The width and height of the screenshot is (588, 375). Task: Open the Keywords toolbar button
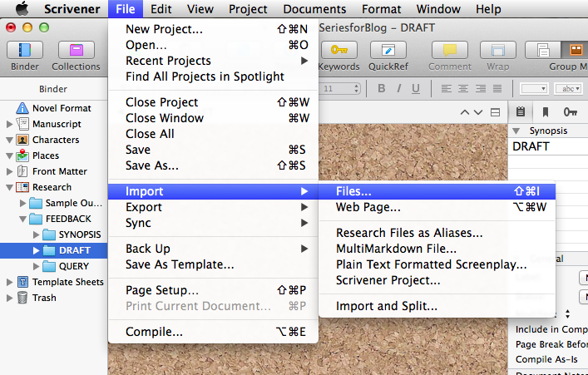click(339, 50)
